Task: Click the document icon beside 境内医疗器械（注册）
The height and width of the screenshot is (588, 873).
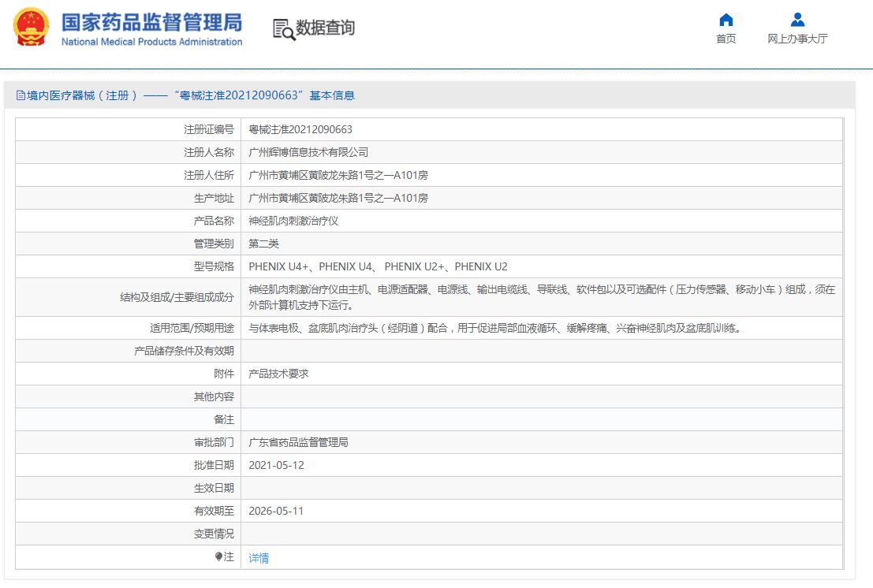Action: [20, 95]
